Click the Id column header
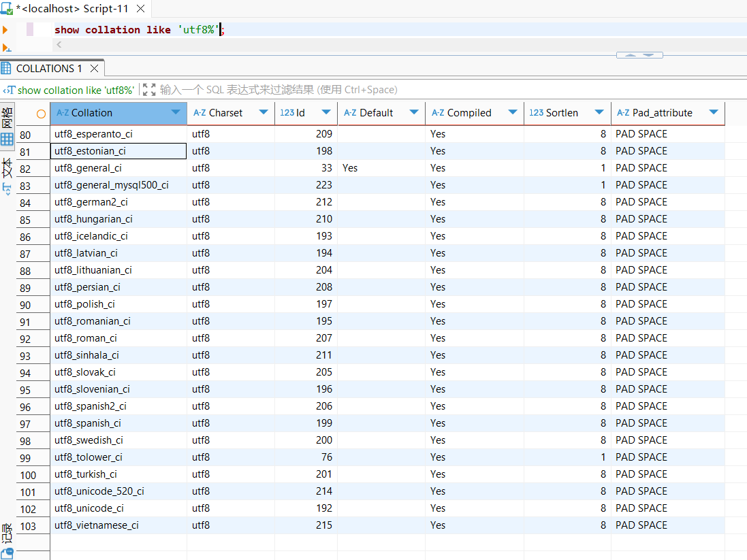 tap(300, 113)
